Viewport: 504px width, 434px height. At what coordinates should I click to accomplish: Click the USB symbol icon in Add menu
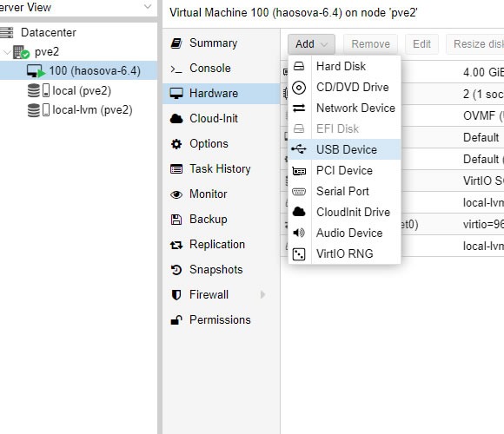299,149
